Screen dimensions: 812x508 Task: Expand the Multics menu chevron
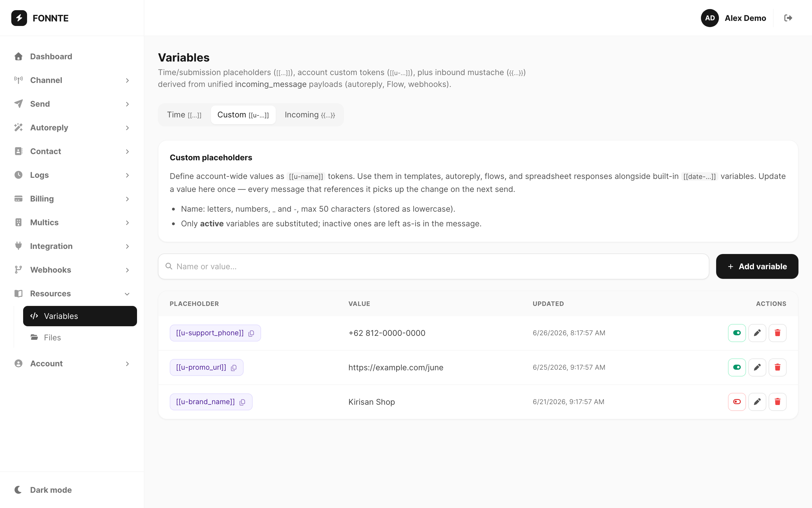(x=127, y=223)
